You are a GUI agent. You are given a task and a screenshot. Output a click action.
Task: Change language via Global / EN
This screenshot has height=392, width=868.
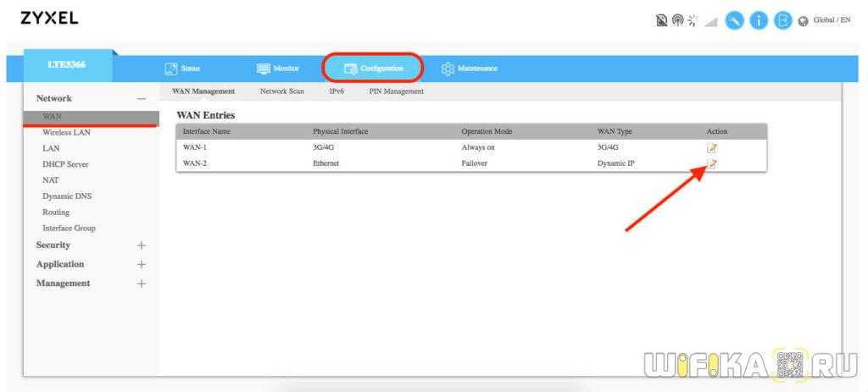[x=831, y=20]
